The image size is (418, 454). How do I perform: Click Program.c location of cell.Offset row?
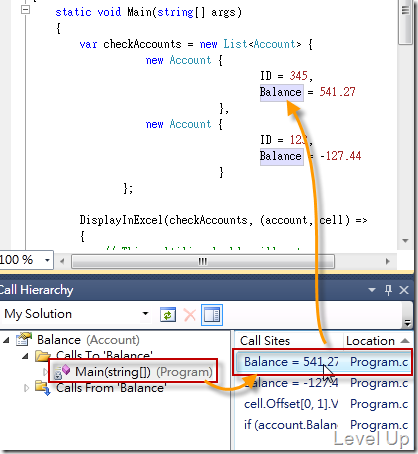click(379, 404)
